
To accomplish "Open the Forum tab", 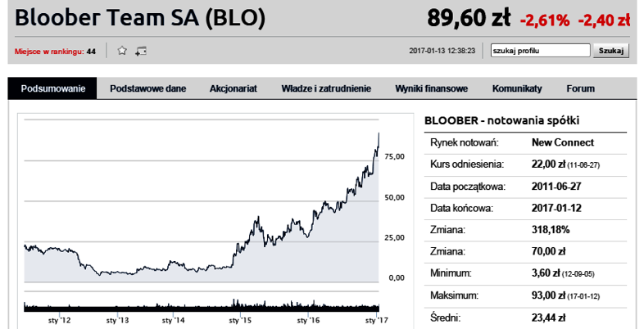I will (580, 88).
